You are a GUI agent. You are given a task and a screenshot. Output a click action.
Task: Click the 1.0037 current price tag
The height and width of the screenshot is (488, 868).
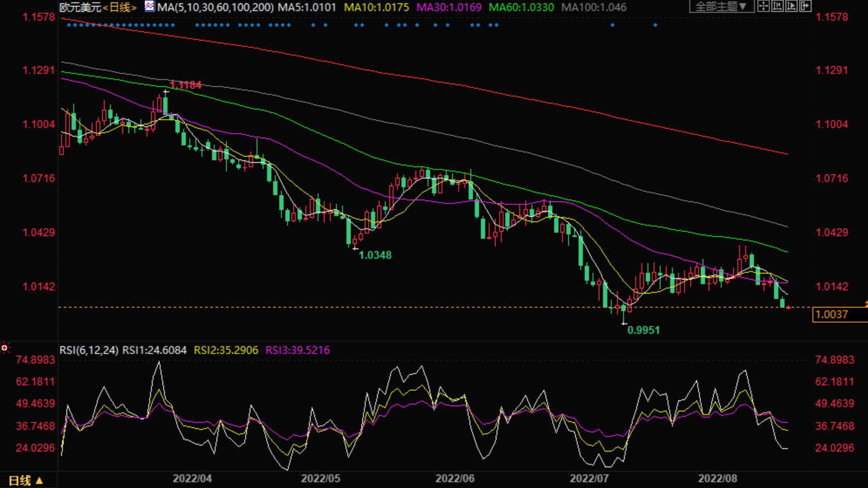click(839, 315)
